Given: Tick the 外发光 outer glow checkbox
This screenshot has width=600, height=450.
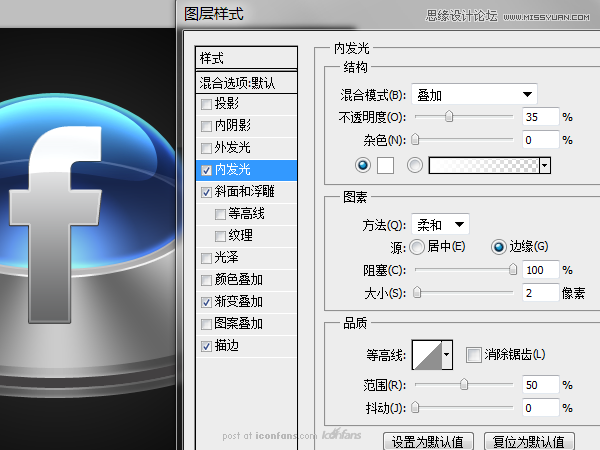Looking at the screenshot, I should (x=206, y=148).
